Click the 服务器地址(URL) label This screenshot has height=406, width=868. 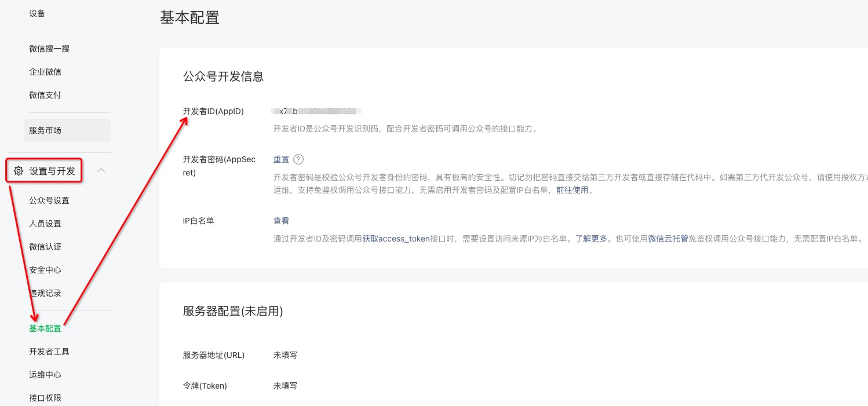(x=214, y=355)
